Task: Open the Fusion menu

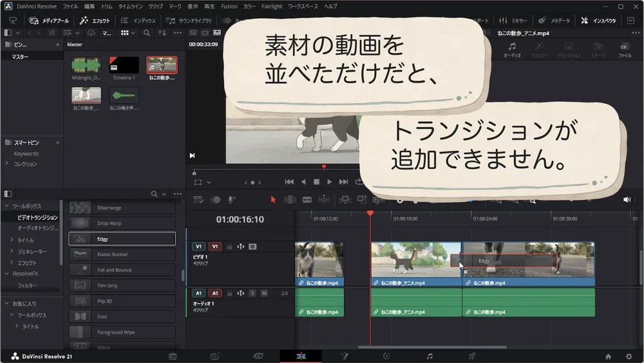Action: click(x=229, y=6)
